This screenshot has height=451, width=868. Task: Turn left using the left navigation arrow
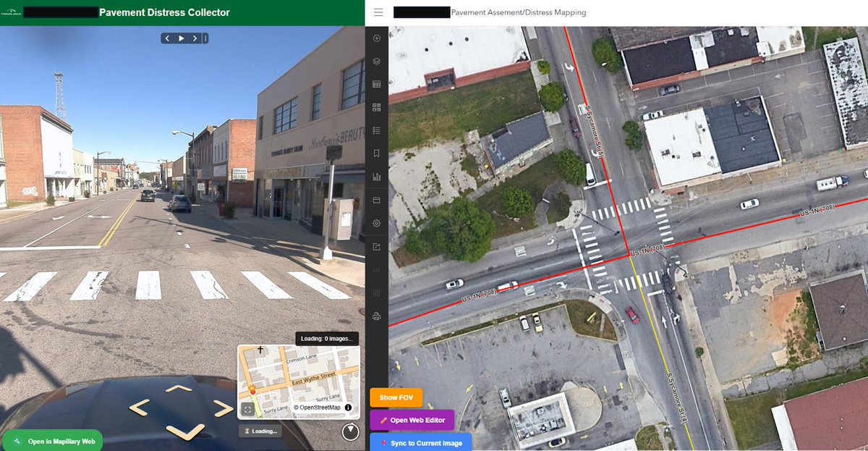click(139, 408)
